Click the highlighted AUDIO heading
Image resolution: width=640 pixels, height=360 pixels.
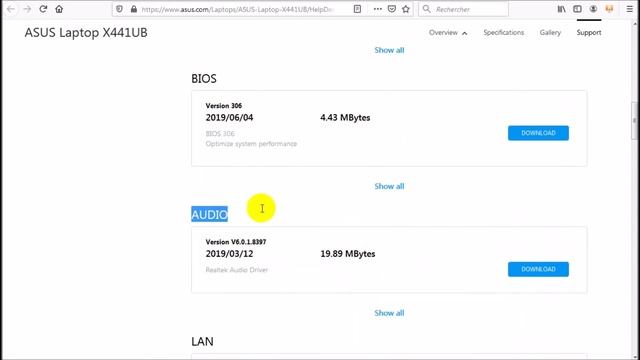[x=209, y=215]
